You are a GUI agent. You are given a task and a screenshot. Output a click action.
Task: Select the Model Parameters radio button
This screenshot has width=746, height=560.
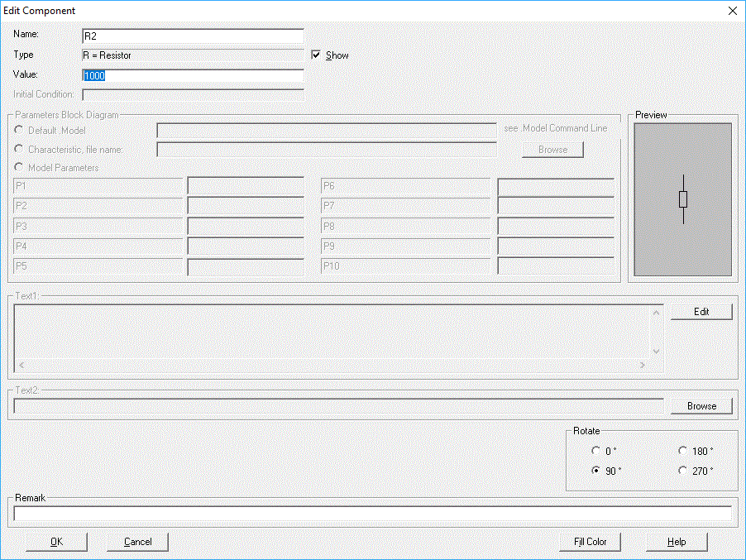tap(19, 167)
